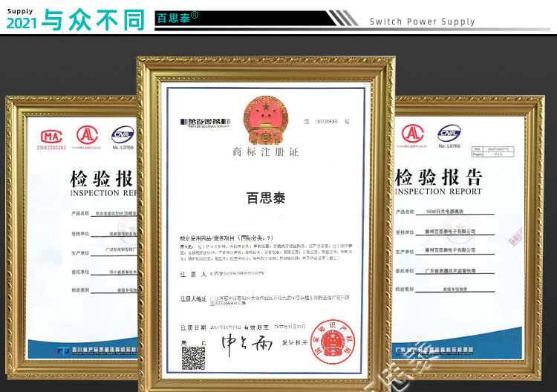Click the product name '96W开关电源模块'

[445, 212]
